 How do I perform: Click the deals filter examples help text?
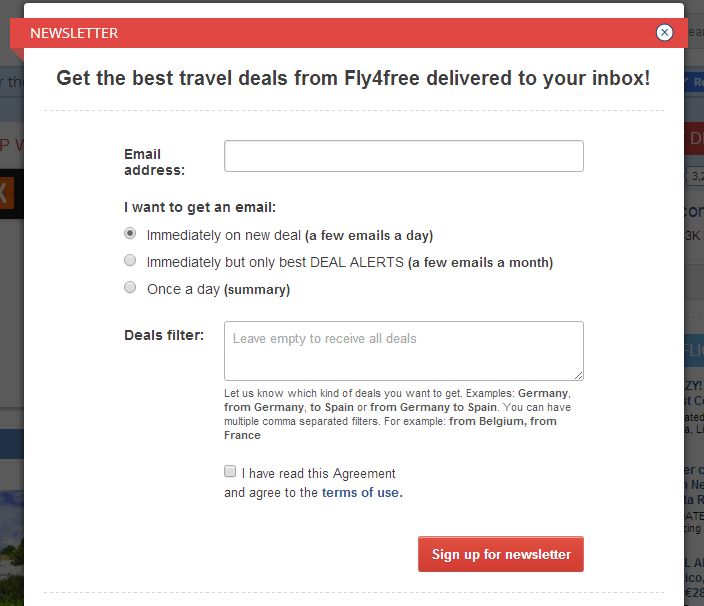(x=398, y=414)
